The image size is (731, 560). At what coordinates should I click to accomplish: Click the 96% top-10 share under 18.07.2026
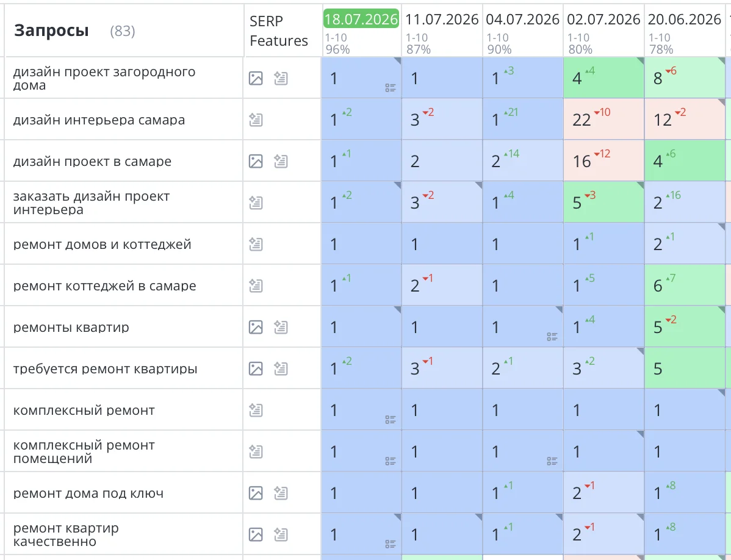coord(337,49)
